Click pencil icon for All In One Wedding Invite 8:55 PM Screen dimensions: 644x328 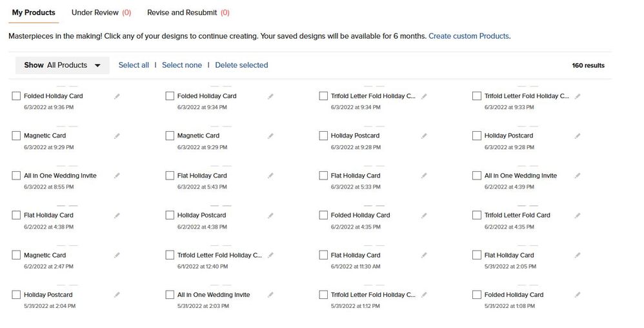(x=117, y=176)
